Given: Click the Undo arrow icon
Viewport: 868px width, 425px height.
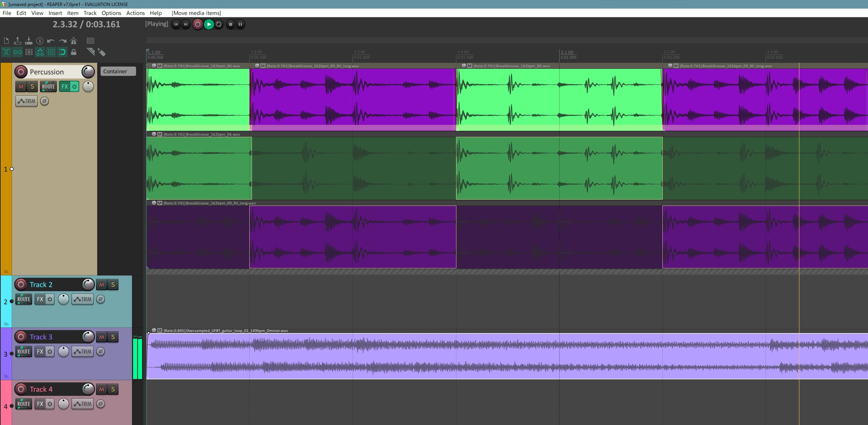Looking at the screenshot, I should [51, 41].
